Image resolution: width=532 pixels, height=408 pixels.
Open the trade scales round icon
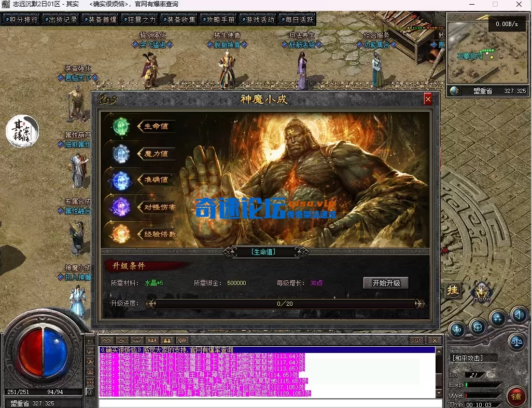pos(516,342)
